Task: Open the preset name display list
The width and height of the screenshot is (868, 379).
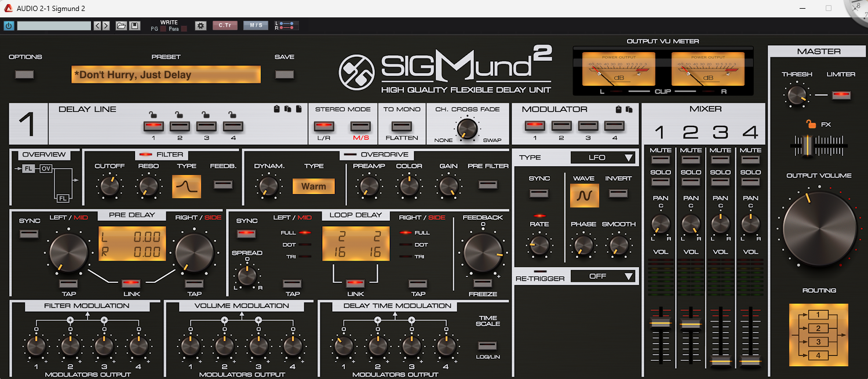Action: (x=166, y=75)
